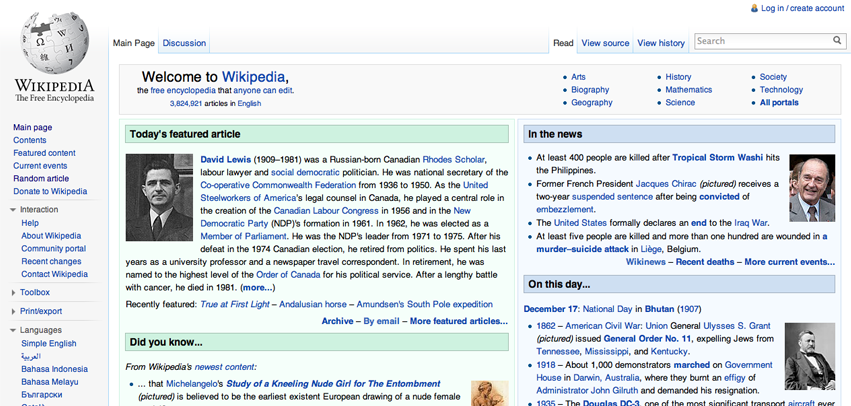Open the Biography portal link
Image resolution: width=851 pixels, height=406 pixels.
tap(590, 90)
